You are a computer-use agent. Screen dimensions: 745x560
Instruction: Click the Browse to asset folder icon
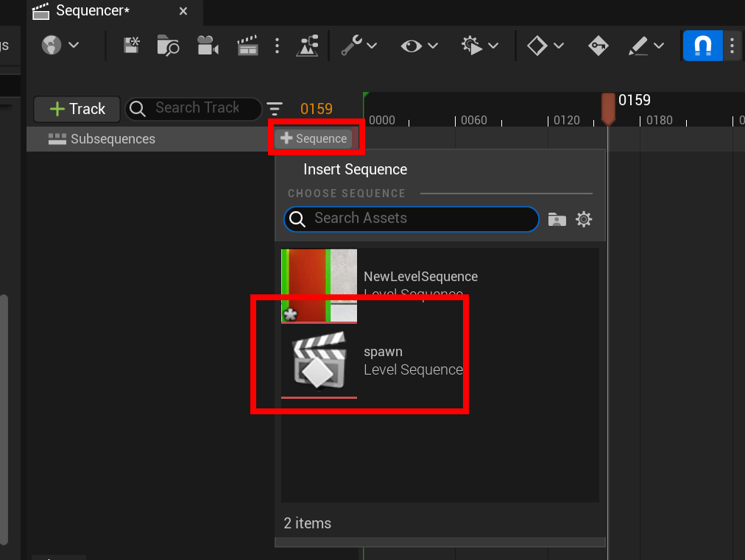click(169, 46)
